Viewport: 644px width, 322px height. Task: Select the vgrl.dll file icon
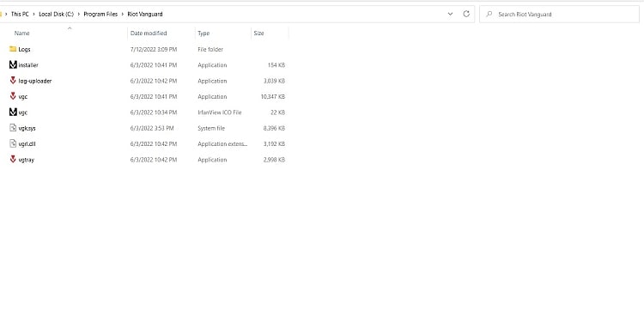pos(13,143)
